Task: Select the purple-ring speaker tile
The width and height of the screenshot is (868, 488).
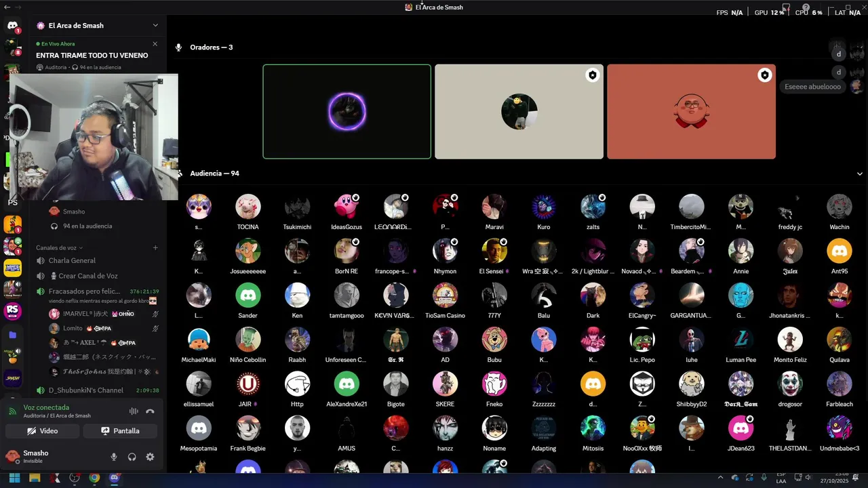Action: click(x=347, y=112)
